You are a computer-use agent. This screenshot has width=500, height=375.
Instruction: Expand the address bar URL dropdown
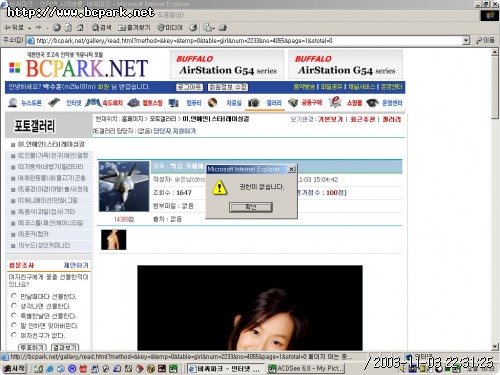coord(466,41)
